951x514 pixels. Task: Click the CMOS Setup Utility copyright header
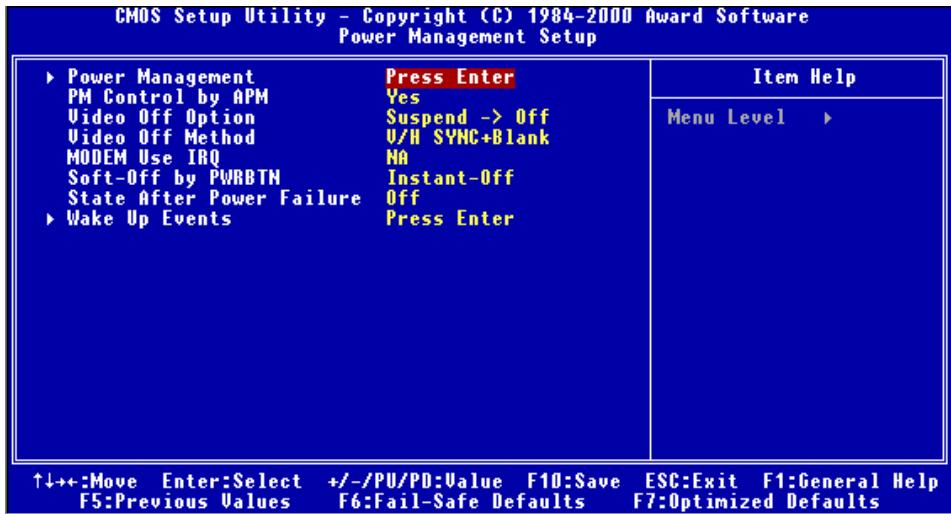pos(462,16)
